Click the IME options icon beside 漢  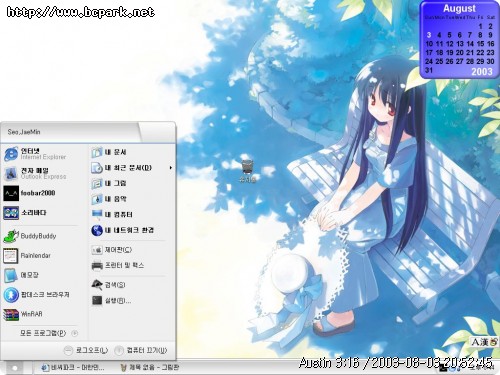494,342
